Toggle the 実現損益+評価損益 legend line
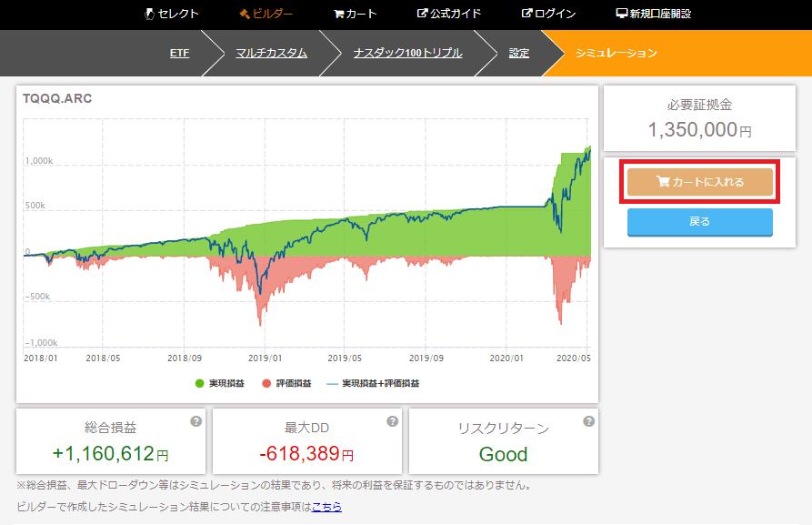This screenshot has width=812, height=525. tap(373, 384)
